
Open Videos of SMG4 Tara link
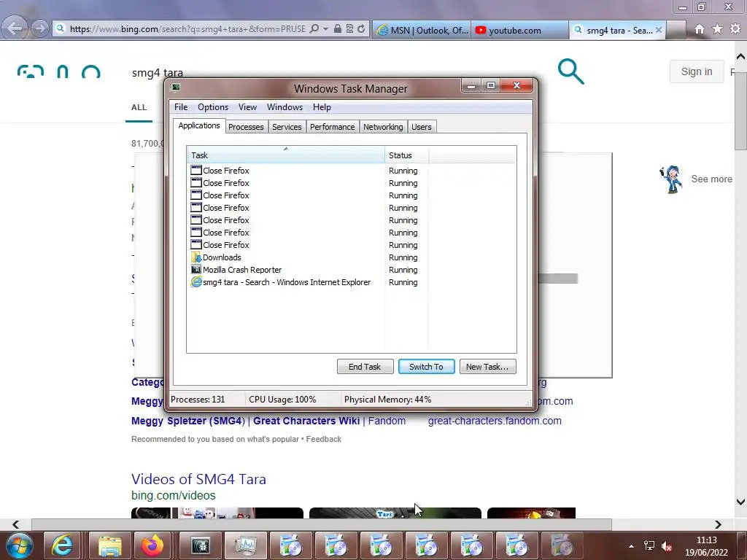198,479
